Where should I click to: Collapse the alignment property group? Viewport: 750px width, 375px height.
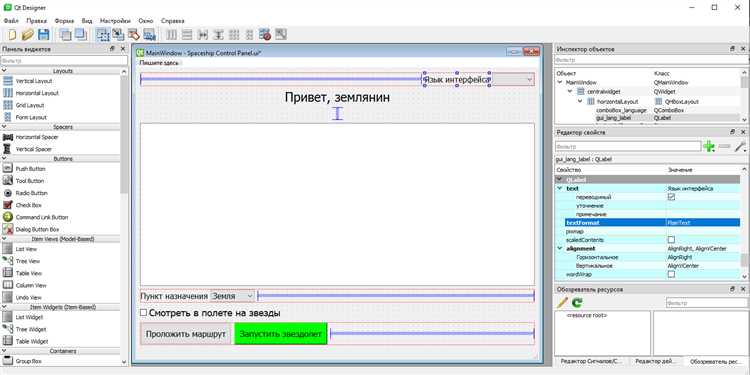coord(560,249)
